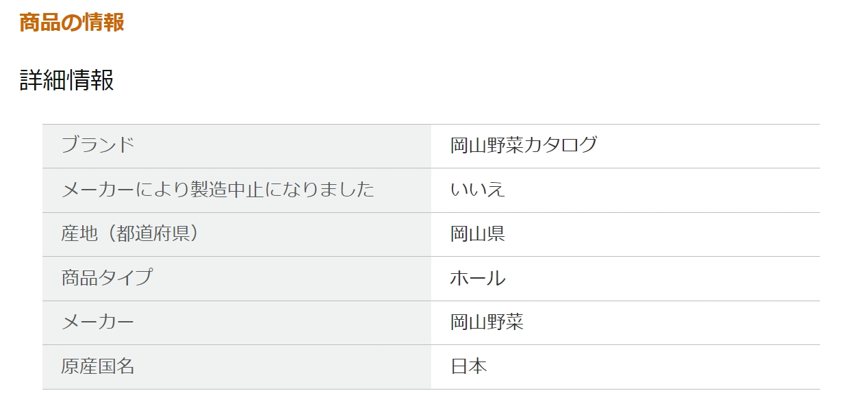Select the maker value 岡山野菜
Image resolution: width=868 pixels, height=419 pixels.
pyautogui.click(x=487, y=322)
